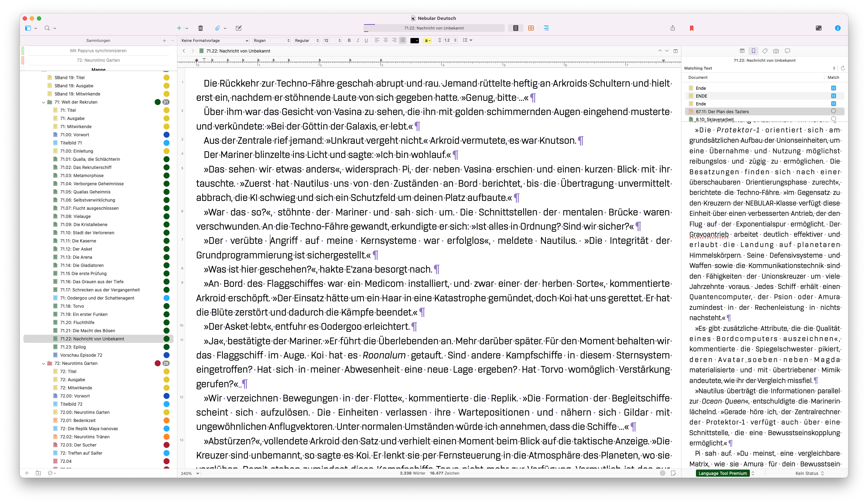The image size is (868, 504).
Task: Click blue label dot of 71.00: Vorwort
Action: point(166,135)
